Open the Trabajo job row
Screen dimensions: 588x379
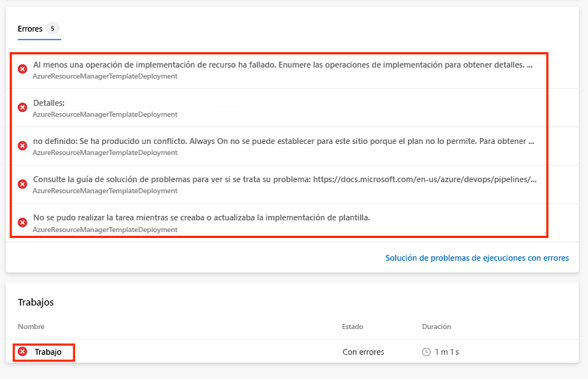coord(292,352)
